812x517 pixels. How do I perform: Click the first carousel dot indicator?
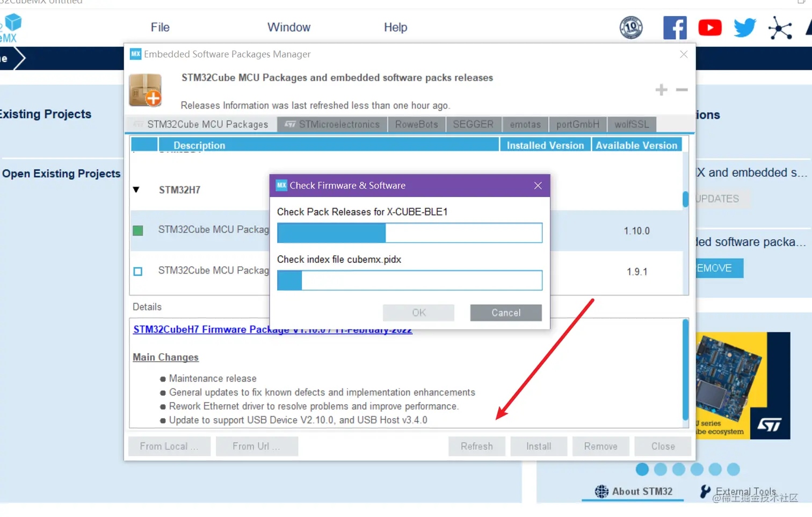tap(642, 469)
